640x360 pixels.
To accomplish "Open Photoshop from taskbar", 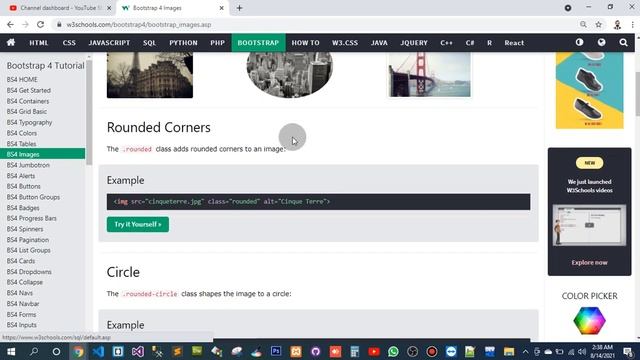I will tap(276, 351).
